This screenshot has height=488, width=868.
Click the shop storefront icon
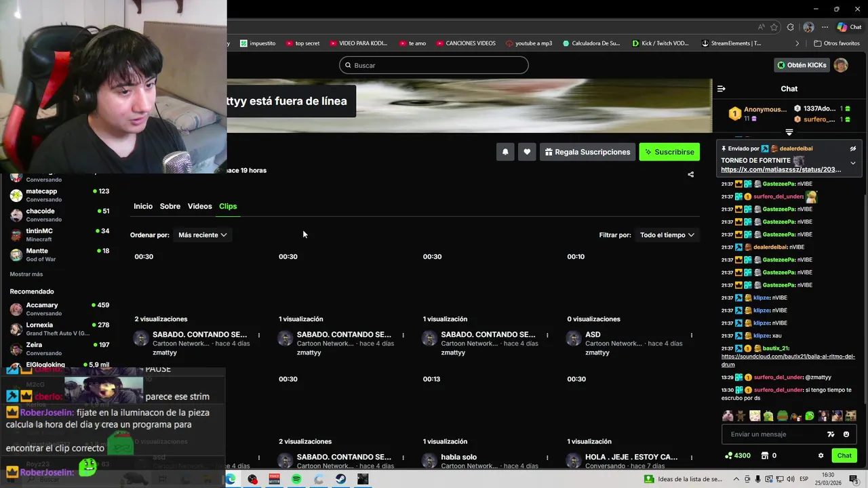[x=765, y=455]
